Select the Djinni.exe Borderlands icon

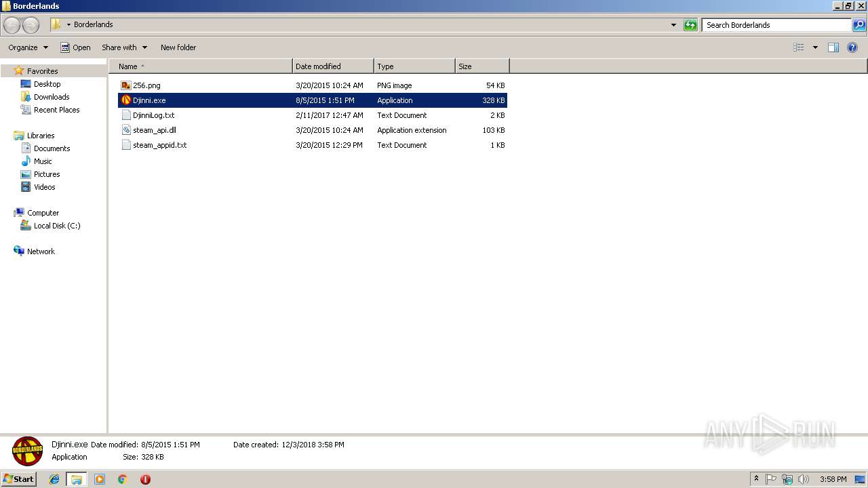126,100
